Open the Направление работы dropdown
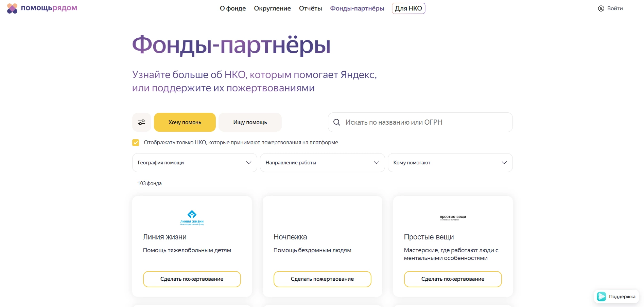Image resolution: width=644 pixels, height=307 pixels. click(x=322, y=163)
